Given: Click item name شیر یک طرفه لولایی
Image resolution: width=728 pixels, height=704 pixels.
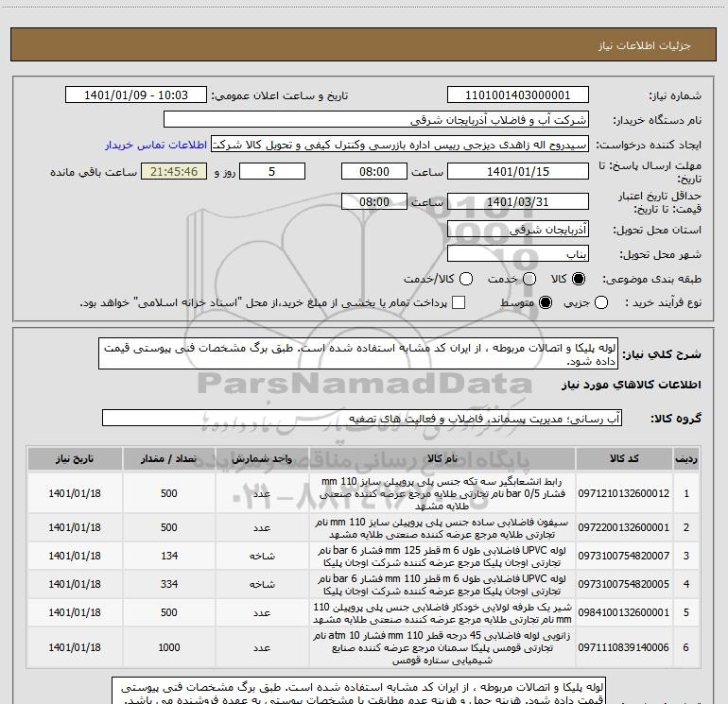Looking at the screenshot, I should click(442, 613).
